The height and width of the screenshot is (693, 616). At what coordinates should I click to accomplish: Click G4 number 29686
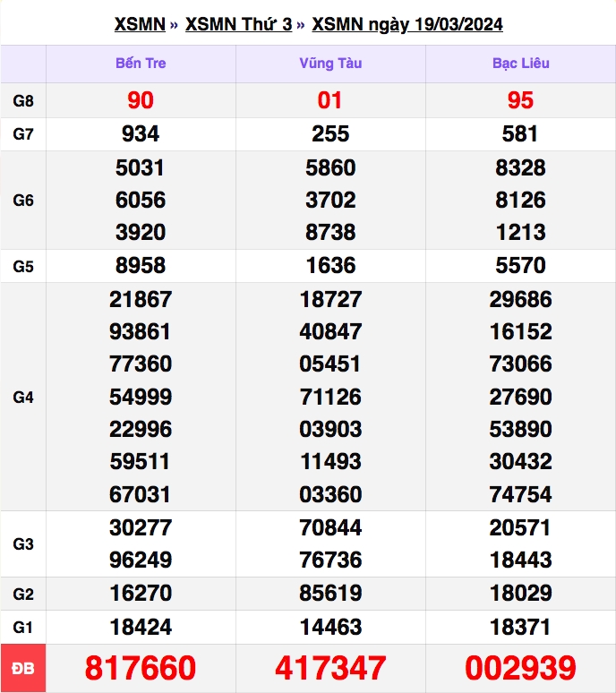tap(520, 300)
